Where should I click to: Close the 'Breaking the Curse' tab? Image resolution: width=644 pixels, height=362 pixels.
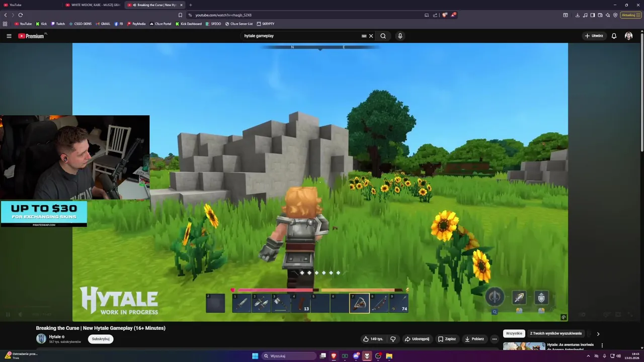pyautogui.click(x=181, y=5)
